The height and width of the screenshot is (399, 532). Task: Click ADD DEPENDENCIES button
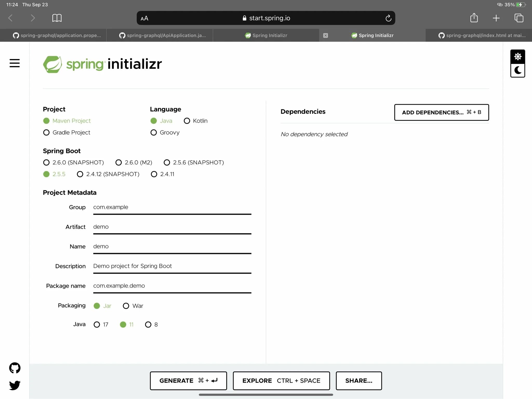pyautogui.click(x=441, y=112)
